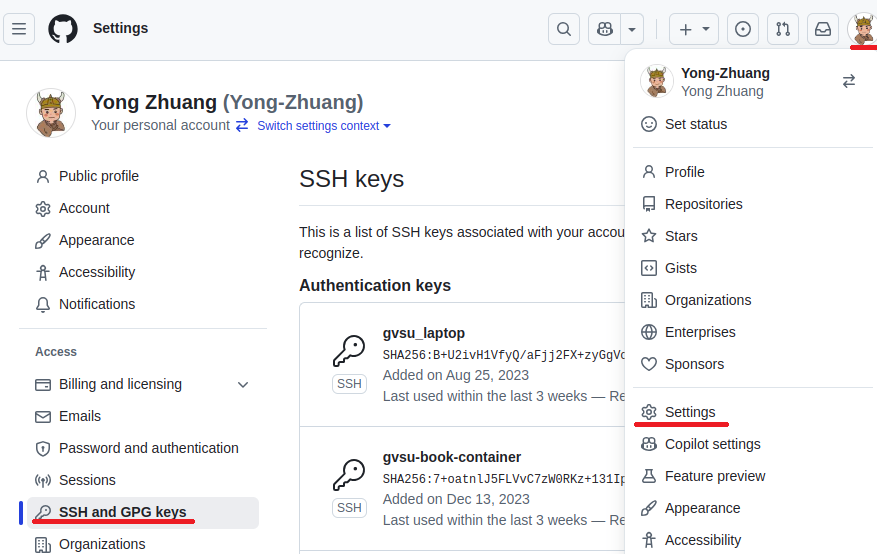Choose Copilot settings from user menu
Viewport: 877px width, 554px height.
(712, 444)
